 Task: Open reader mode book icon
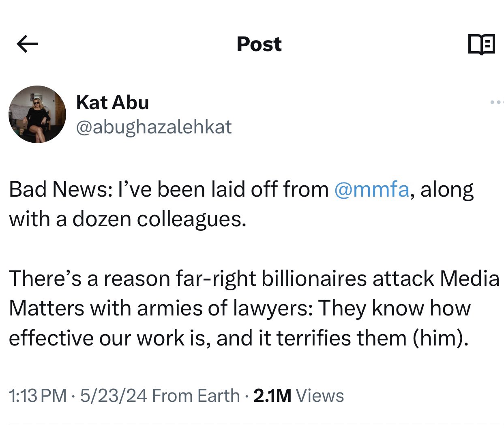(481, 44)
